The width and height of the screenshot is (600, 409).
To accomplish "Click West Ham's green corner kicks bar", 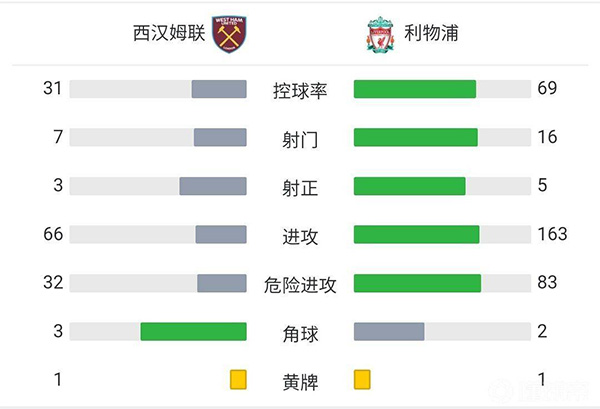I will pyautogui.click(x=193, y=332).
